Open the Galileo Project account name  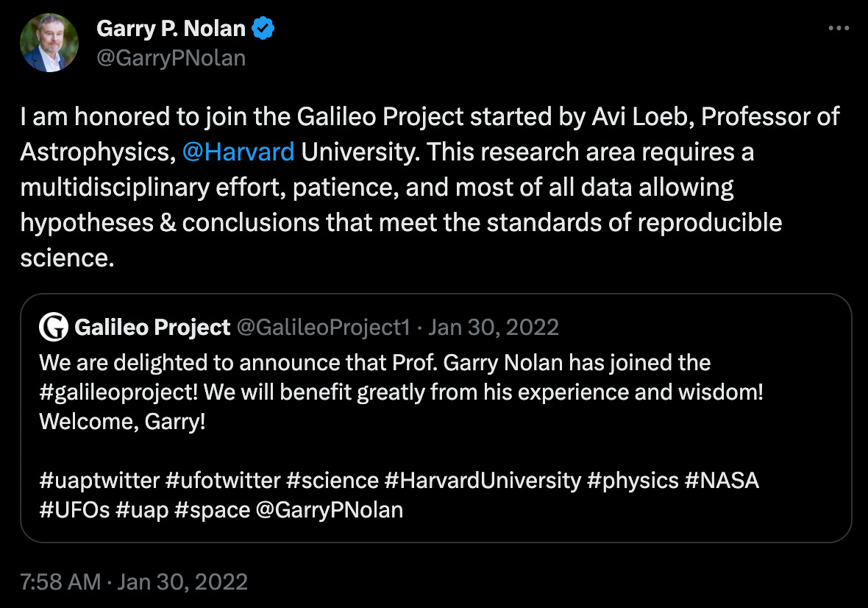(x=152, y=327)
